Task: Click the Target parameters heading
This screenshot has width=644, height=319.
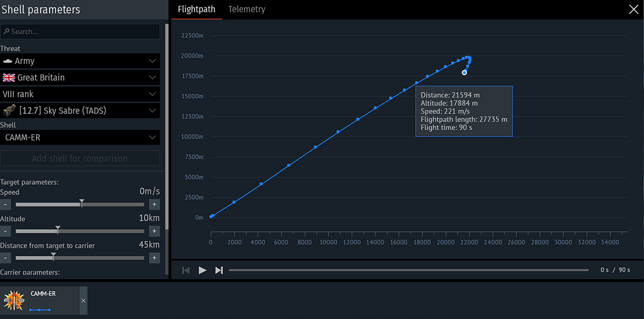Action: tap(30, 182)
